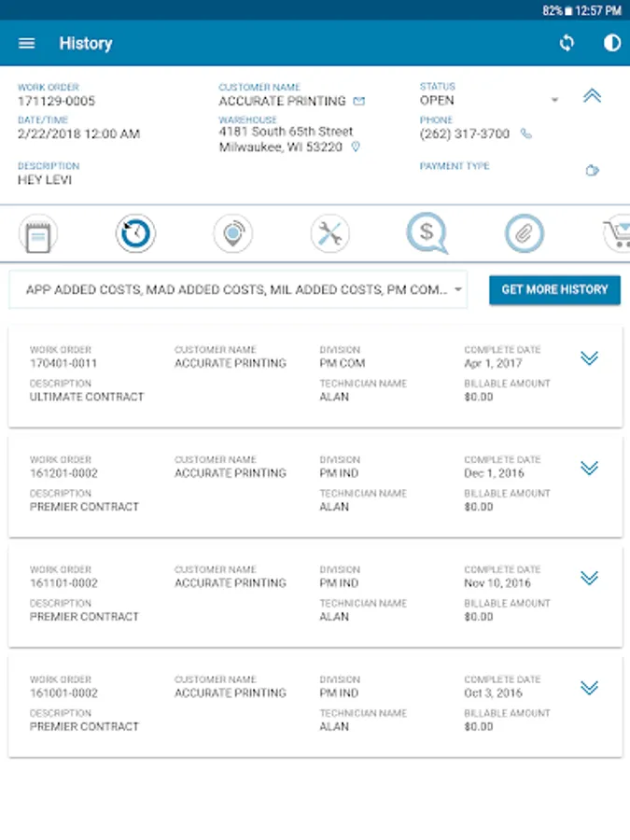Open warehouse location map pin
The height and width of the screenshot is (840, 630).
pos(356,147)
